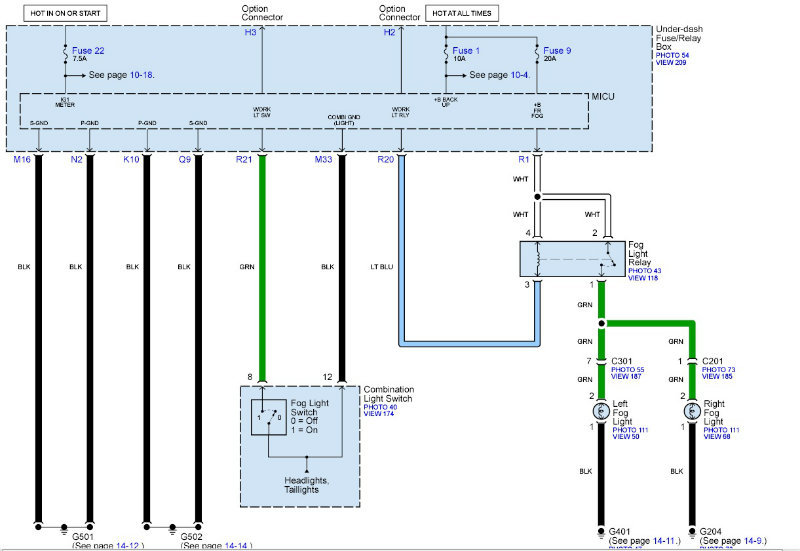Click the N2 connector link
This screenshot has width=800, height=551.
77,159
